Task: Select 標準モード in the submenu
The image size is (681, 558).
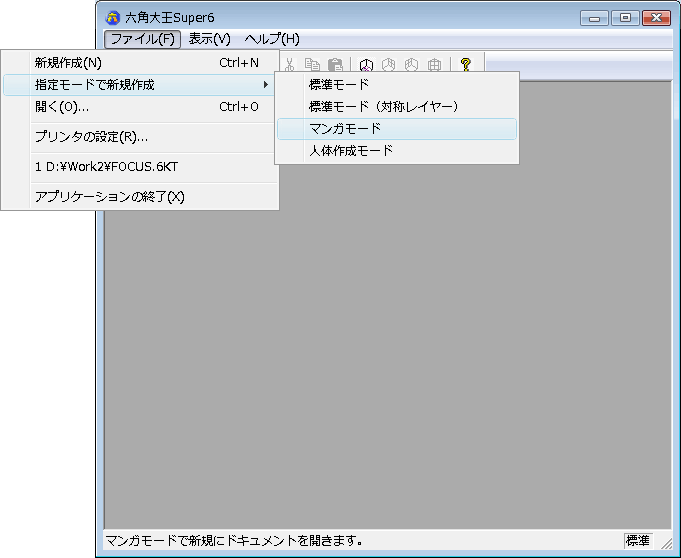Action: [397, 84]
